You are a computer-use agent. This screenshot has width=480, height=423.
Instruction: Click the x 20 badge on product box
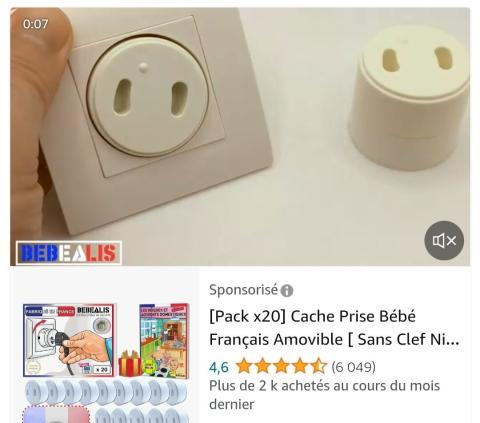(x=102, y=369)
